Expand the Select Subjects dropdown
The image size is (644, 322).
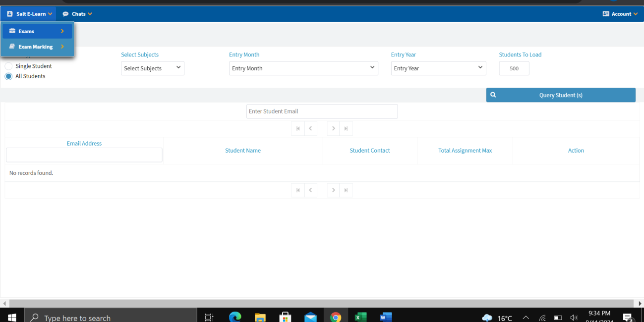[x=152, y=68]
